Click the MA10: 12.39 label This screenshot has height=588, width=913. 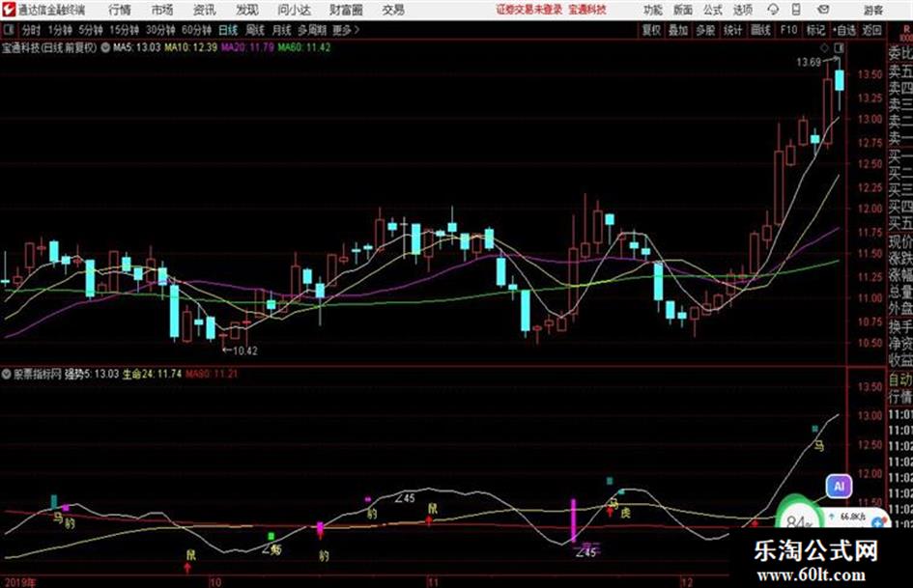[191, 47]
